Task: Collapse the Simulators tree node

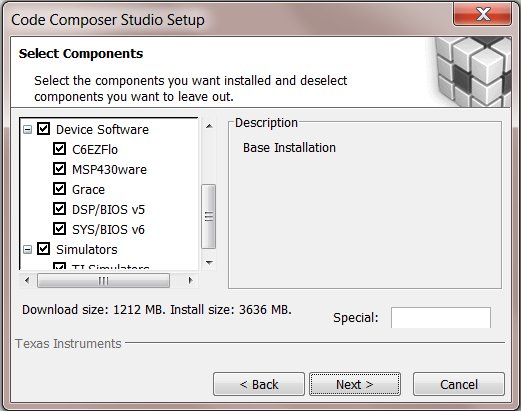Action: (x=28, y=249)
